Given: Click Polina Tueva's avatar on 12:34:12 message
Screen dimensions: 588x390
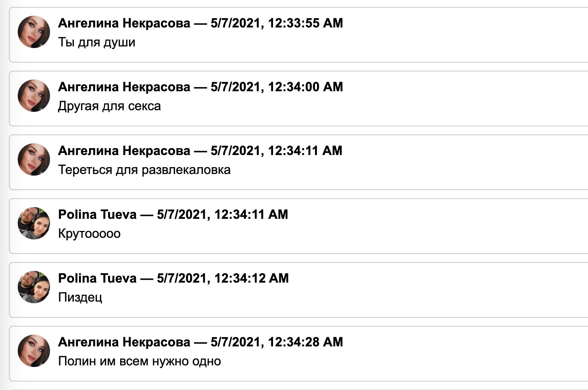Looking at the screenshot, I should coord(34,287).
